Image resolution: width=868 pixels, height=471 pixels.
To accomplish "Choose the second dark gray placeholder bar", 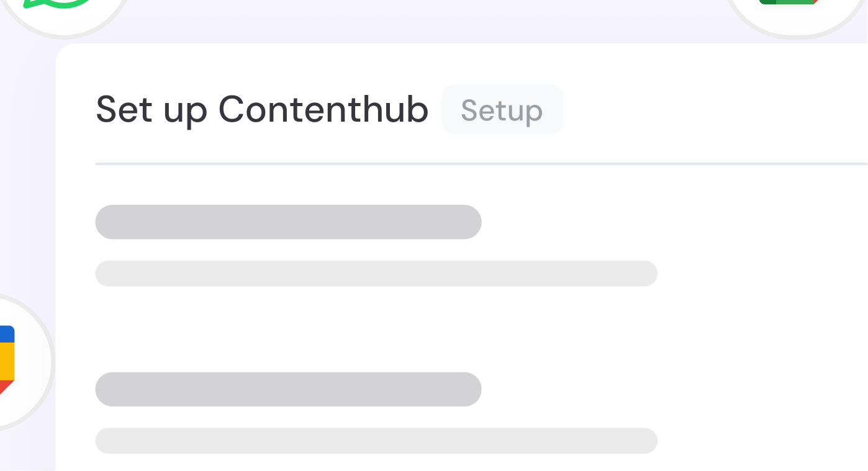I will tap(288, 389).
